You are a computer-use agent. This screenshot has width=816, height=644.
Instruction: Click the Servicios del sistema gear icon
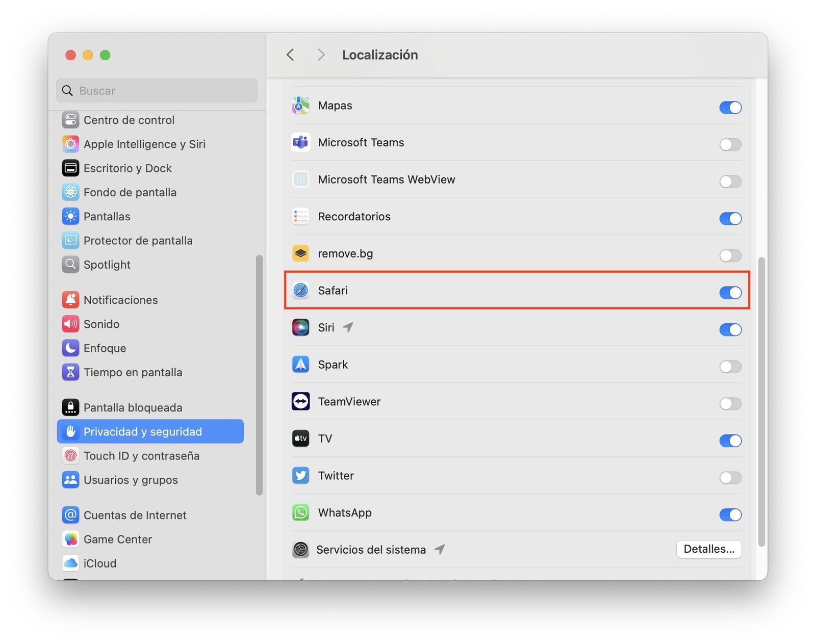pyautogui.click(x=300, y=550)
